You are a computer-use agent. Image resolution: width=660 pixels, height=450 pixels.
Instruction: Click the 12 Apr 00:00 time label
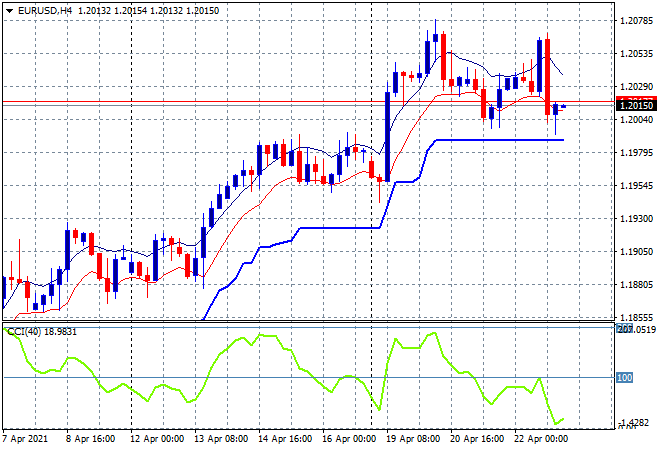(x=157, y=439)
